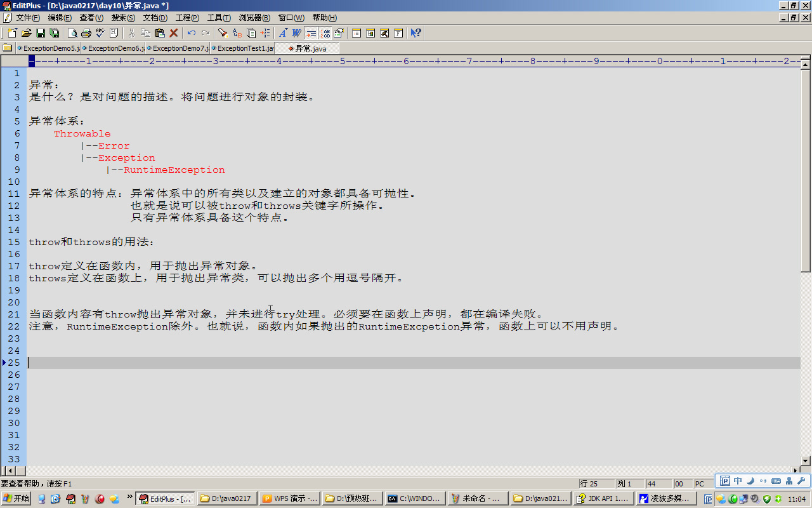Open the 文件(F) menu
This screenshot has width=812, height=508.
click(28, 18)
